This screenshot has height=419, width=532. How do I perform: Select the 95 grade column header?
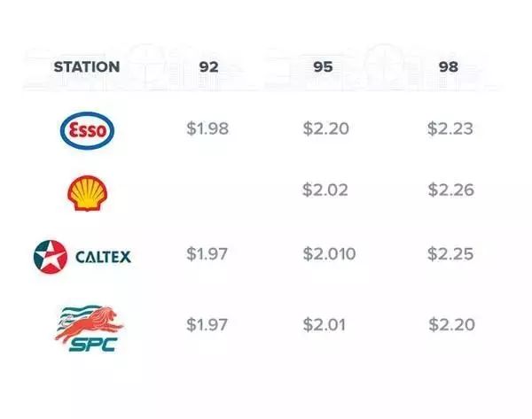pyautogui.click(x=324, y=67)
